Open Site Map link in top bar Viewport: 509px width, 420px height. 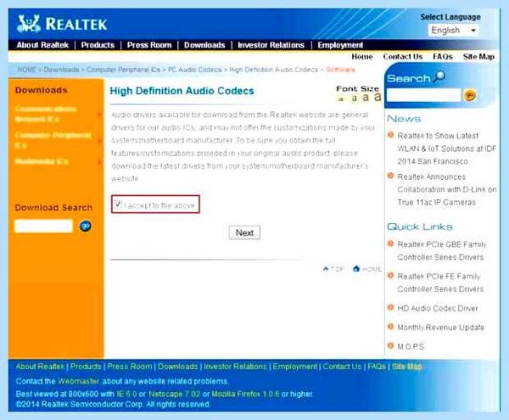478,57
